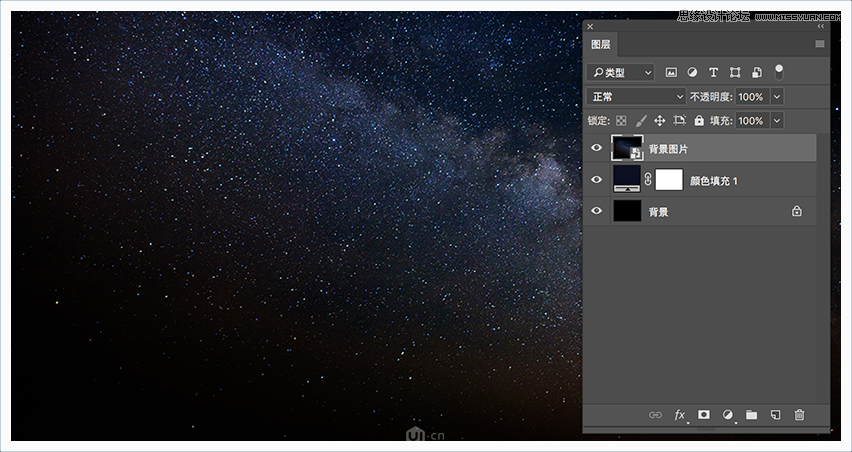
Task: Delete layer trash icon
Action: pos(799,415)
